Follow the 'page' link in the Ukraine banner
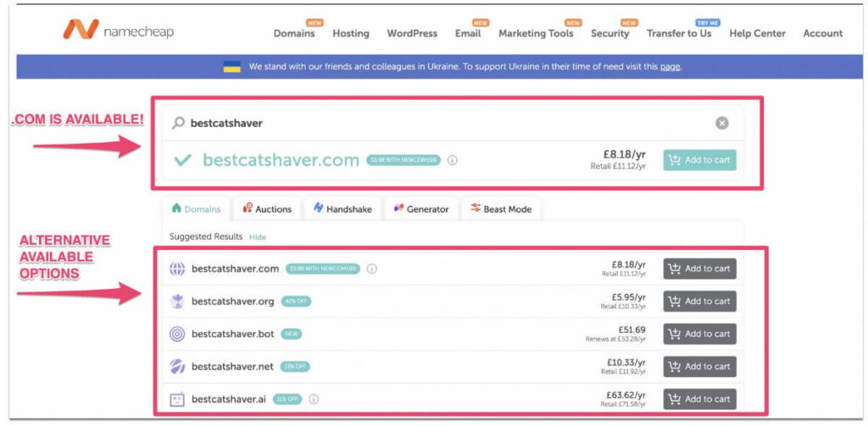The height and width of the screenshot is (426, 868). tap(670, 67)
